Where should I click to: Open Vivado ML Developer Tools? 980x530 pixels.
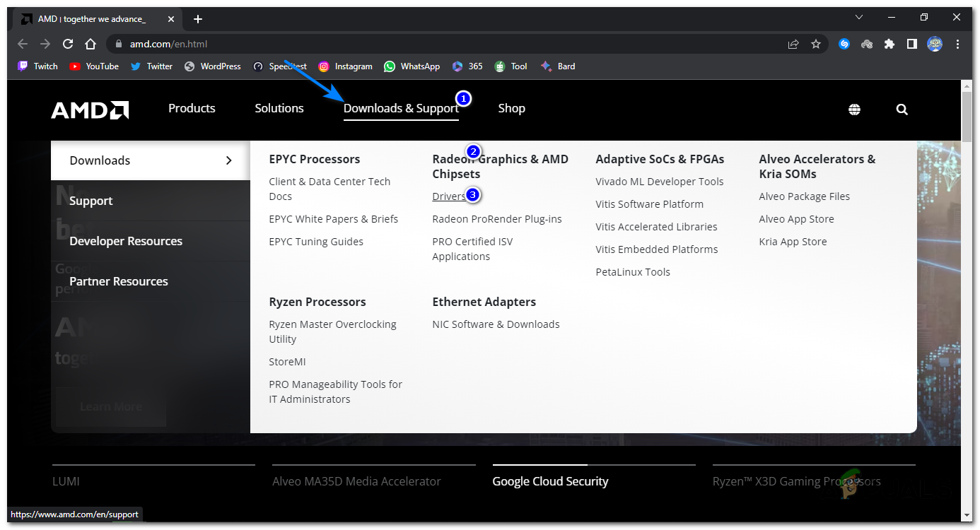tap(659, 181)
